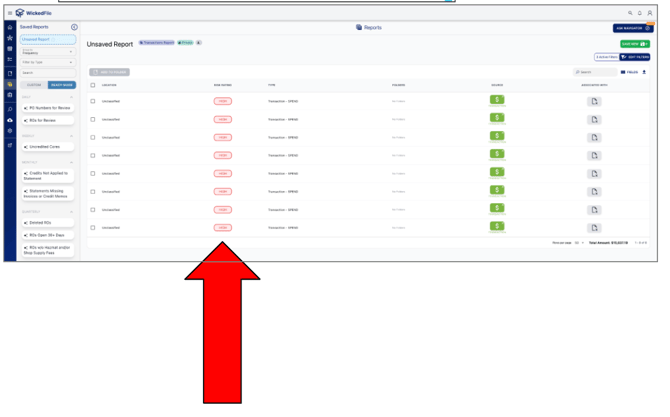The image size is (670, 417).
Task: Click the first row's green Transaction source icon
Action: click(x=497, y=100)
